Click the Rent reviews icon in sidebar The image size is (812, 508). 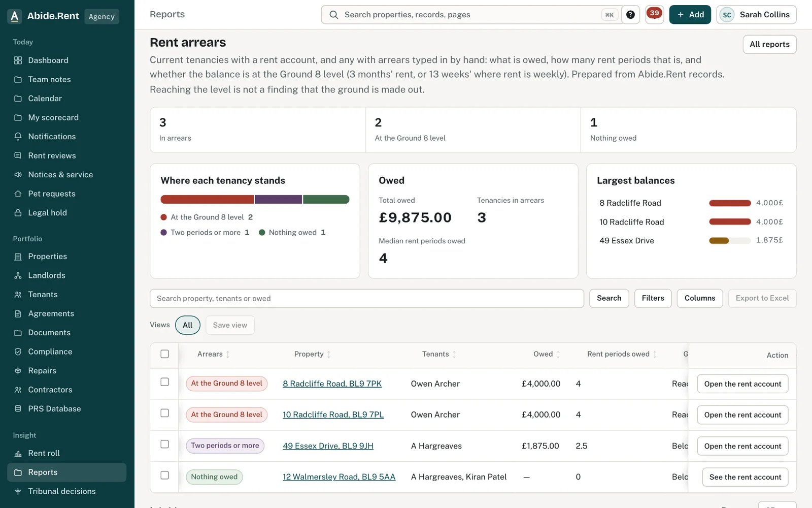click(18, 155)
